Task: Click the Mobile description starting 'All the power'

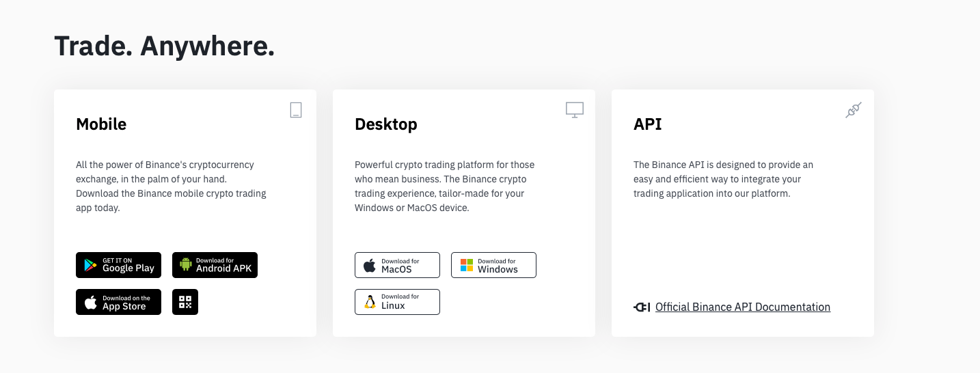Action: point(171,186)
